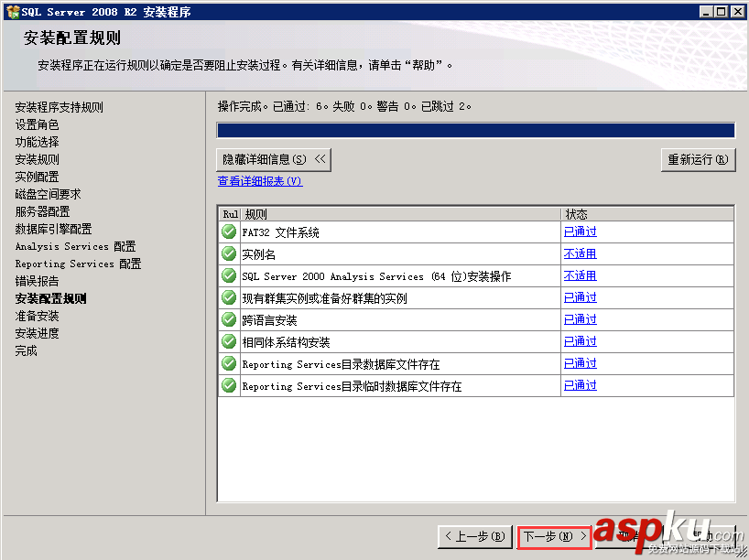Open 已通过 status link for FAT32 文件系统
The image size is (749, 560).
580,232
